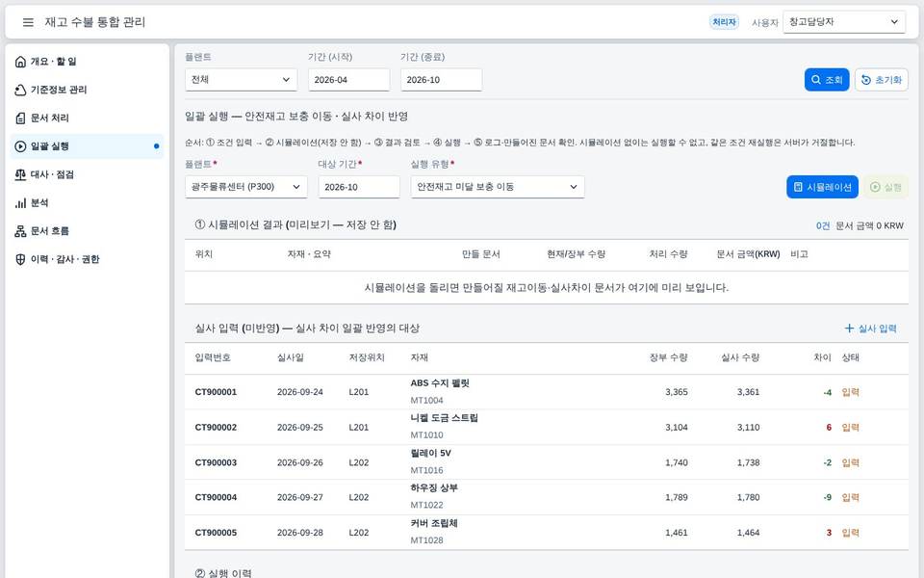Screen dimensions: 924x578
Task: Click the 초기화 reset button
Action: click(x=882, y=80)
